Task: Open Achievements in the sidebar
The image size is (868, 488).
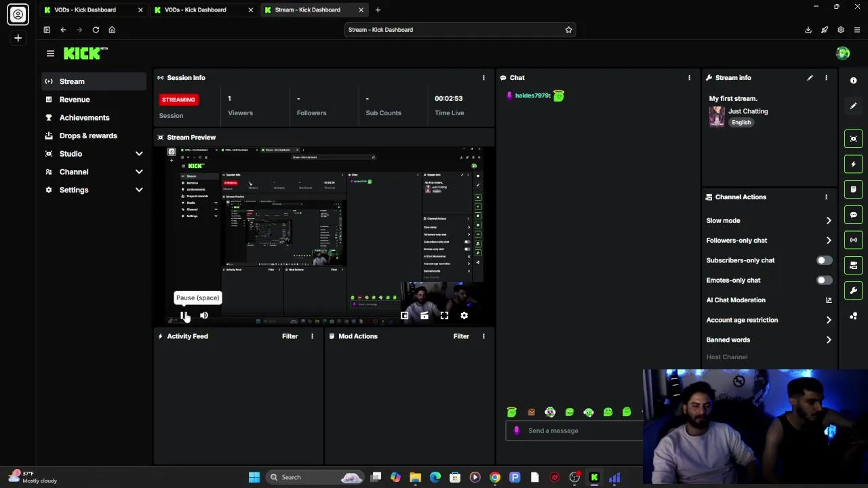Action: pyautogui.click(x=94, y=118)
